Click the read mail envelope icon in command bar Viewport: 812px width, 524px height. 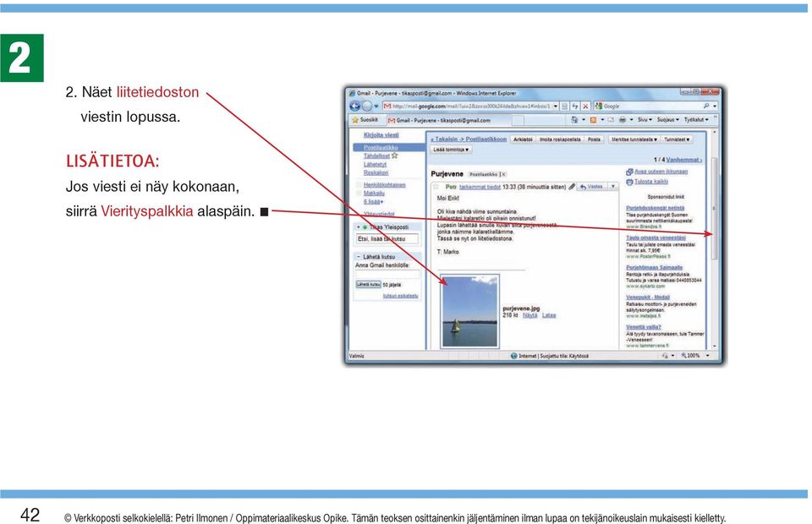pyautogui.click(x=611, y=120)
